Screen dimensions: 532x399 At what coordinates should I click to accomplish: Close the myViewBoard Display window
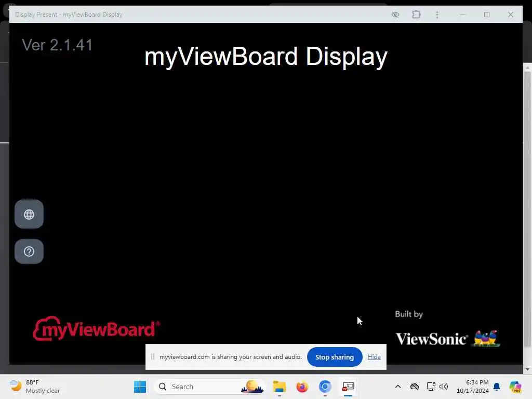pyautogui.click(x=510, y=14)
